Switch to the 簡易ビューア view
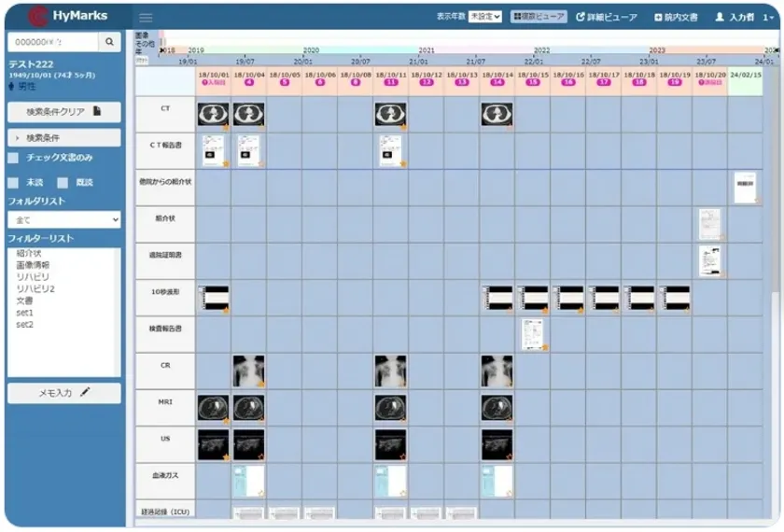Viewport: 784px width, 532px height. pyautogui.click(x=539, y=17)
